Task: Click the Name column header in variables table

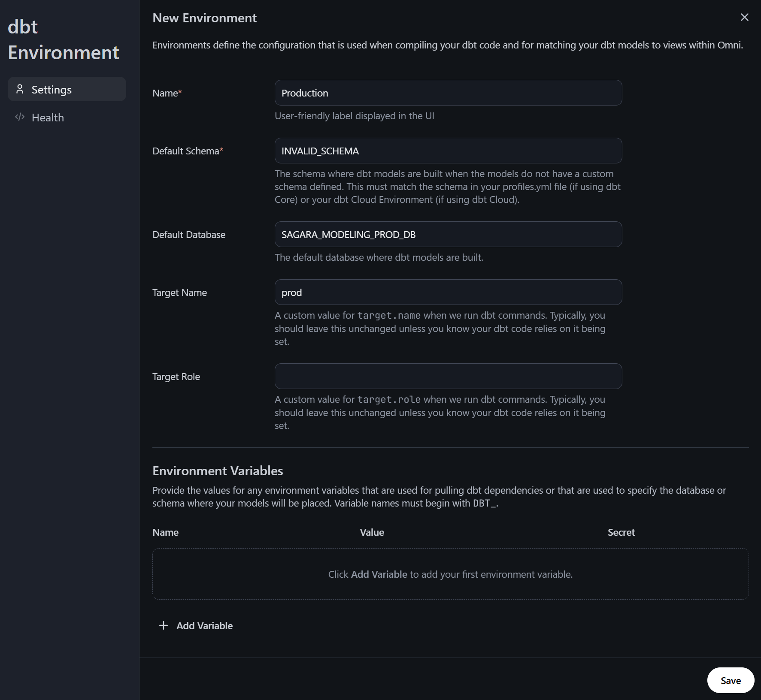Action: click(165, 532)
